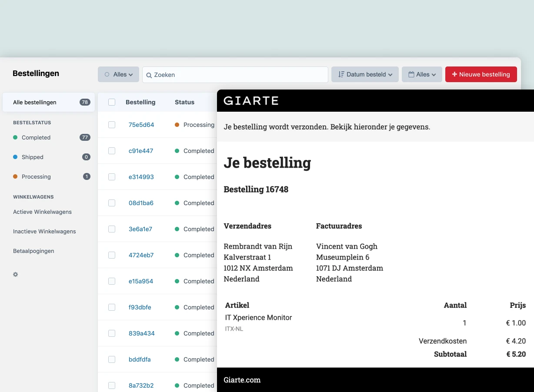Click the Giarte.com link in the email footer
The width and height of the screenshot is (534, 392).
242,380
